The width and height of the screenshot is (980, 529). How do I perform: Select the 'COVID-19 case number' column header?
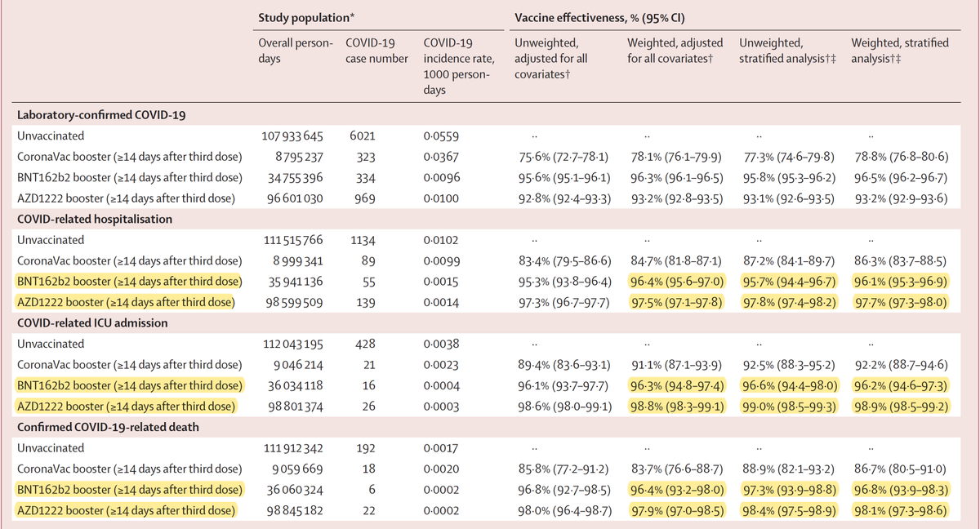pos(376,51)
